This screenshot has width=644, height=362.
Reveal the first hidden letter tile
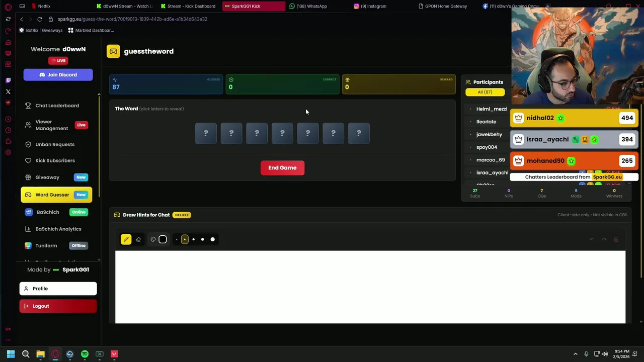click(x=206, y=133)
